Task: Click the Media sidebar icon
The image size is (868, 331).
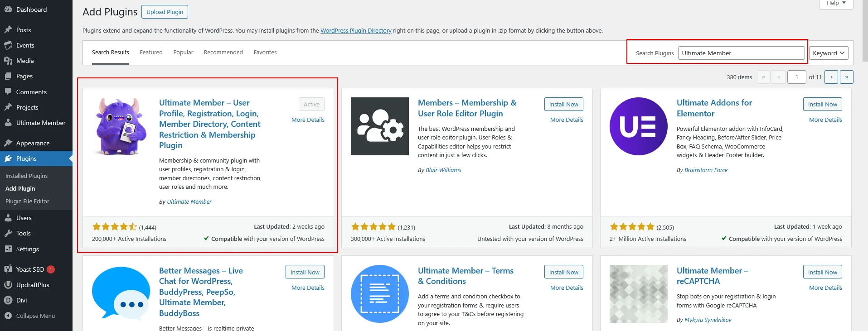Action: 8,61
